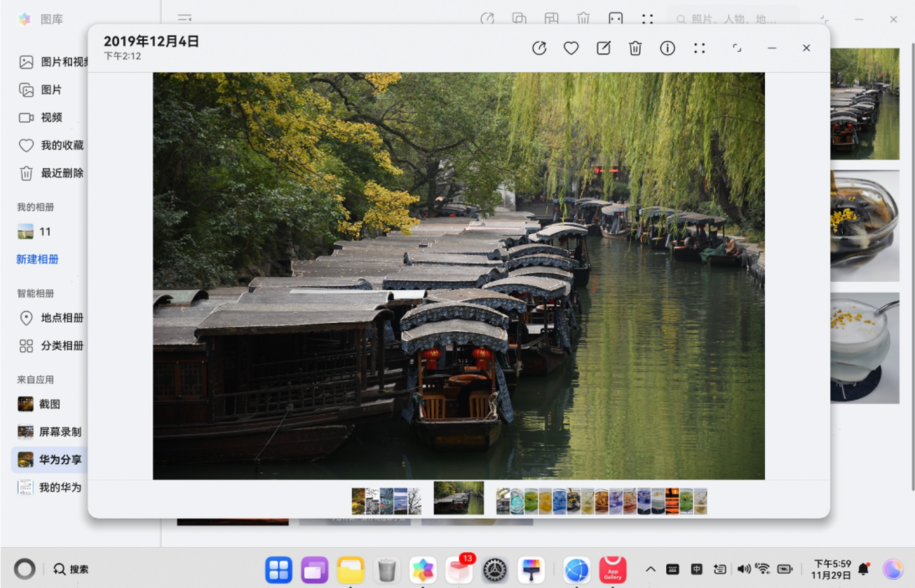Open the rotate/refresh control in viewer toolbar
The image size is (915, 588).
tap(737, 48)
